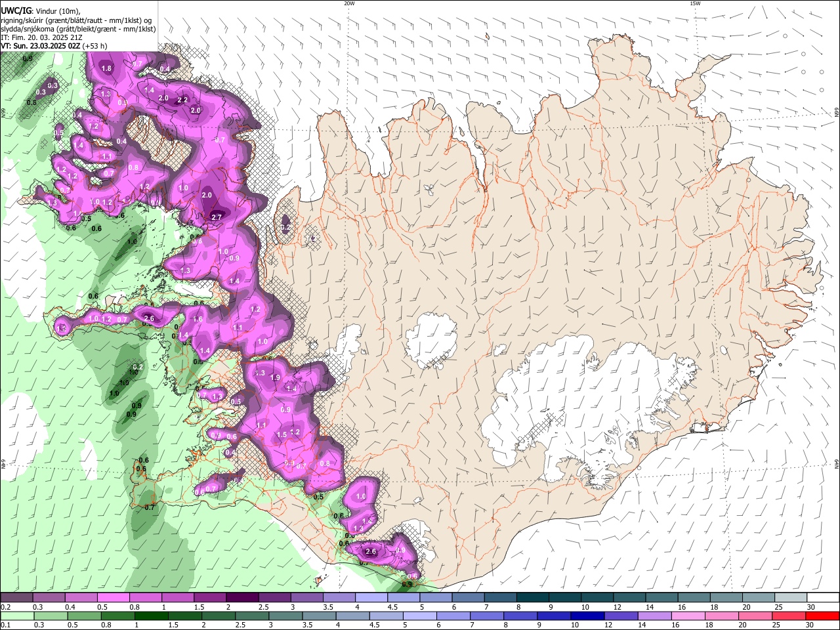Pick dark teal upper swatch between 8 and 9

532,598
